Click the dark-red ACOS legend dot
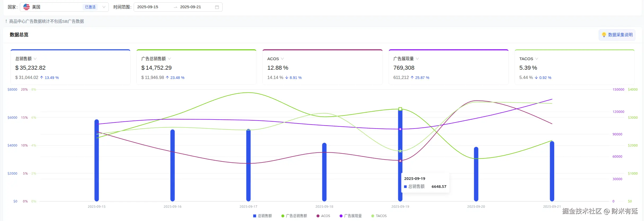This screenshot has width=644, height=221. coord(318,216)
